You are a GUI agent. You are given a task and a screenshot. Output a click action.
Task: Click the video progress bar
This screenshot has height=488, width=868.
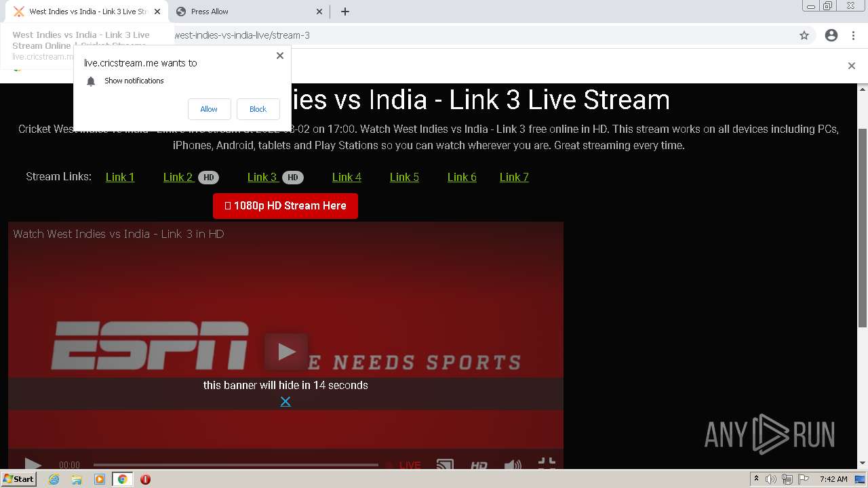coord(235,465)
